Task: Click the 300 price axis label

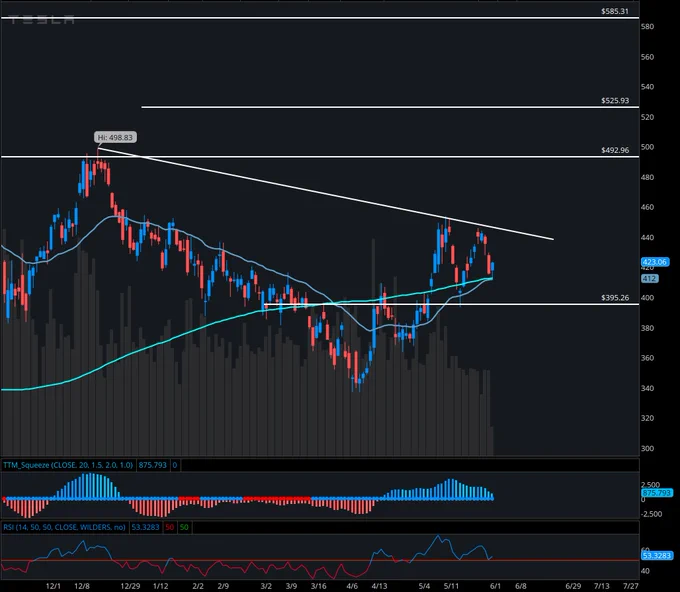Action: [x=647, y=448]
